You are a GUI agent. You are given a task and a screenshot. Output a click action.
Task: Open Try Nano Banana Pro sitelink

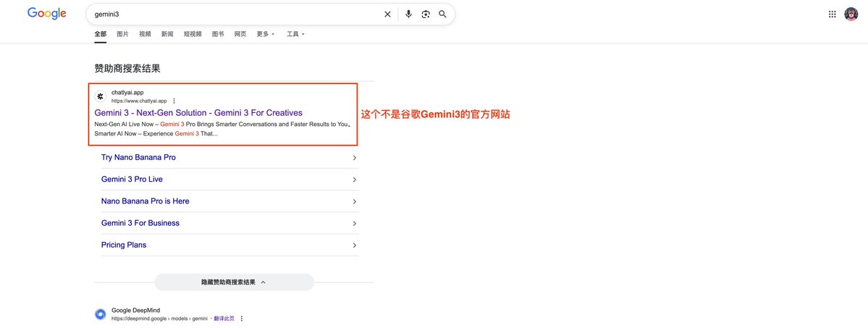[138, 157]
